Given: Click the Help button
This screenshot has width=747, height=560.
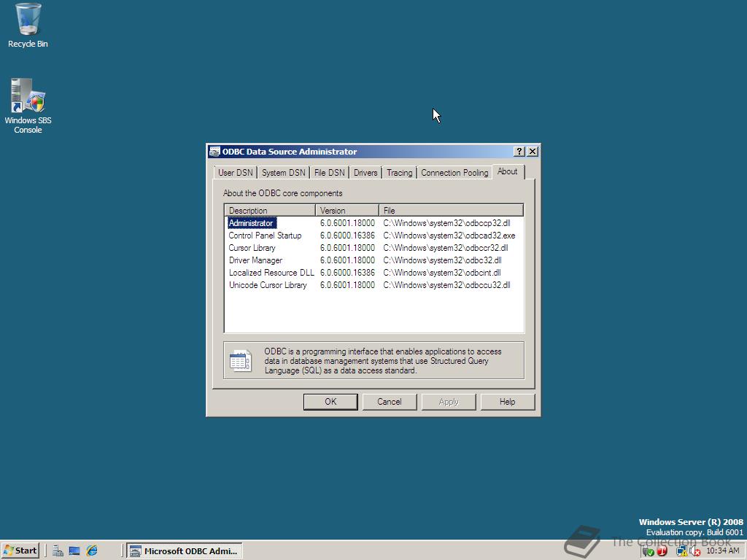Looking at the screenshot, I should coord(508,402).
